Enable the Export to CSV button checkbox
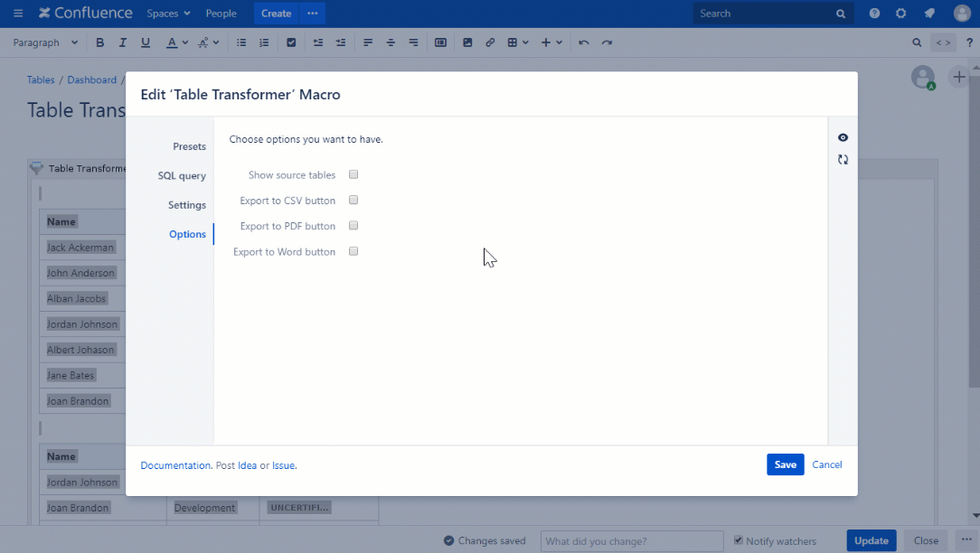 (x=353, y=200)
